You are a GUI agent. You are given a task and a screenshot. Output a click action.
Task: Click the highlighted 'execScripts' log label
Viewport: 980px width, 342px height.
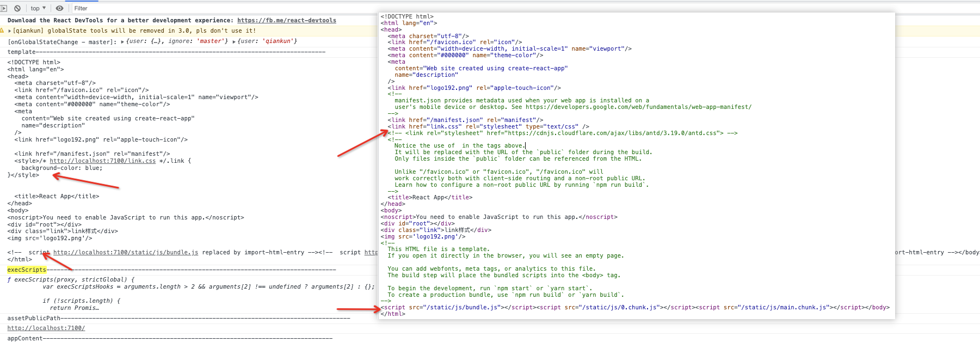click(x=27, y=270)
